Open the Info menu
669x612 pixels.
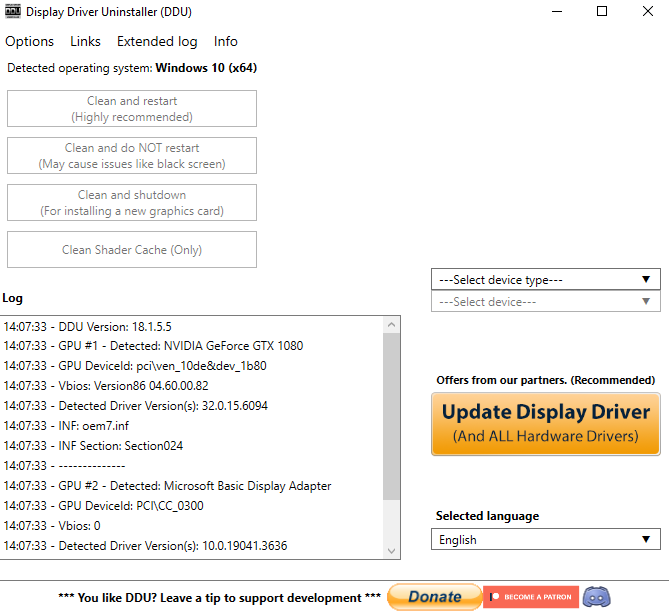[x=225, y=41]
